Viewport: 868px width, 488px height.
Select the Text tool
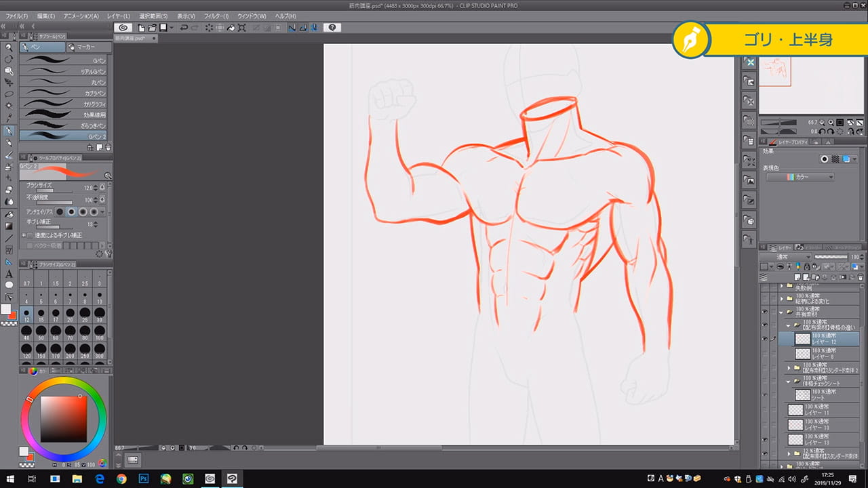9,274
